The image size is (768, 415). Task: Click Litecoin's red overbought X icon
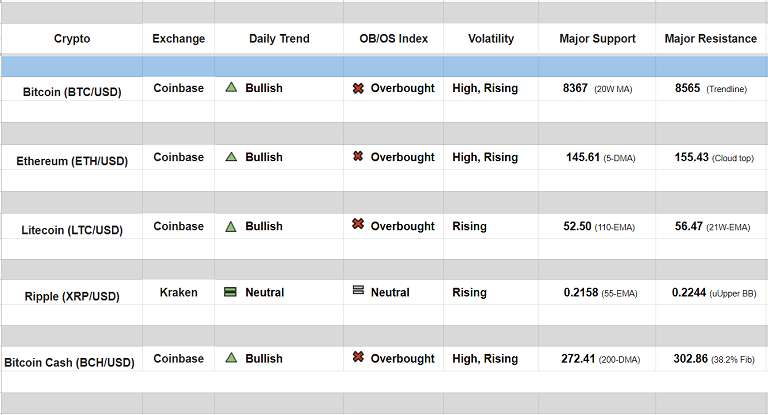358,225
